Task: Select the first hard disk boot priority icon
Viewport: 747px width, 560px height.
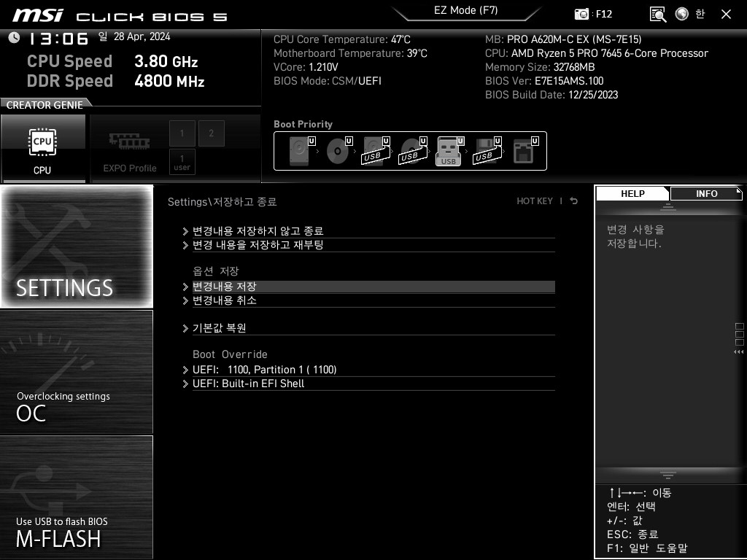Action: coord(299,151)
